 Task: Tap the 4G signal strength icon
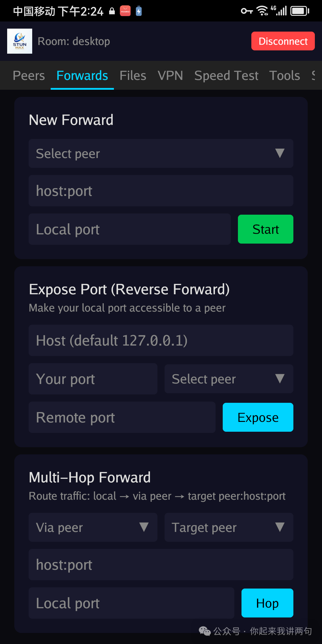coord(279,11)
